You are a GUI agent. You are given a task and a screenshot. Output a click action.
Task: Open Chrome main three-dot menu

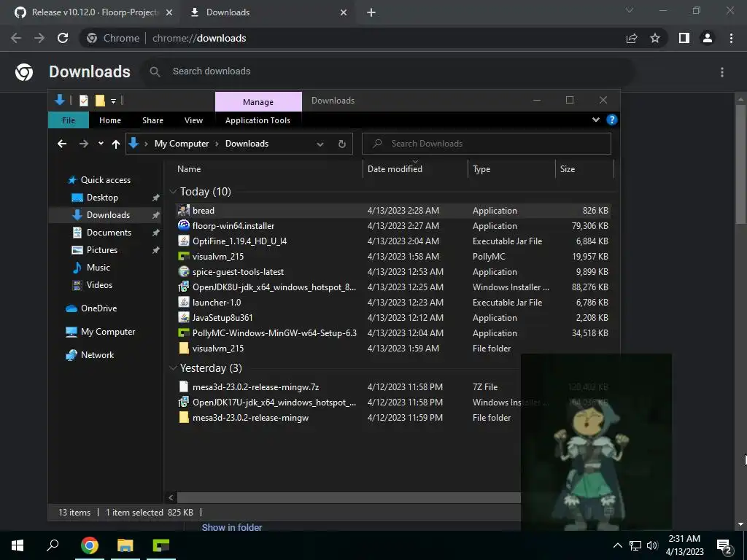click(731, 38)
